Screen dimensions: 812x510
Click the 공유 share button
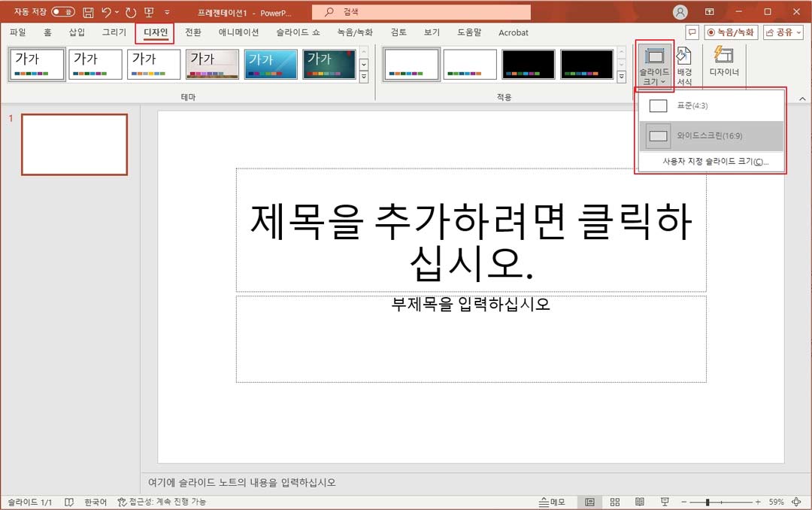[783, 32]
